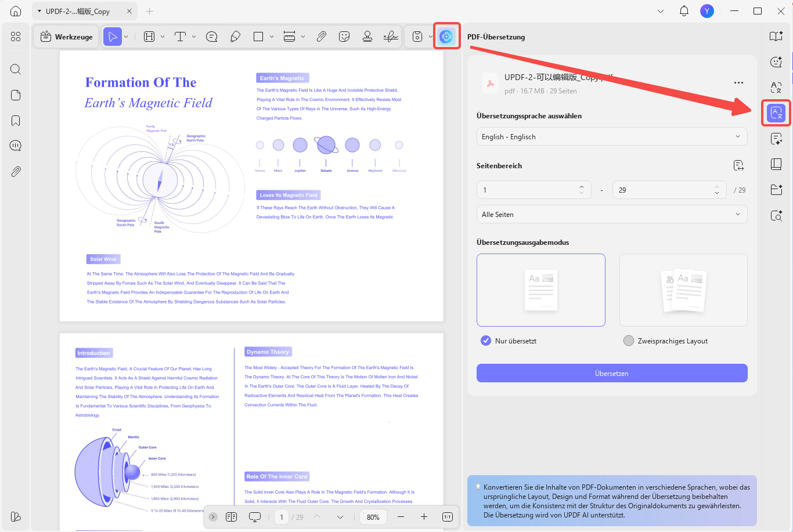Go to the next page arrow
The height and width of the screenshot is (532, 793).
click(x=340, y=517)
